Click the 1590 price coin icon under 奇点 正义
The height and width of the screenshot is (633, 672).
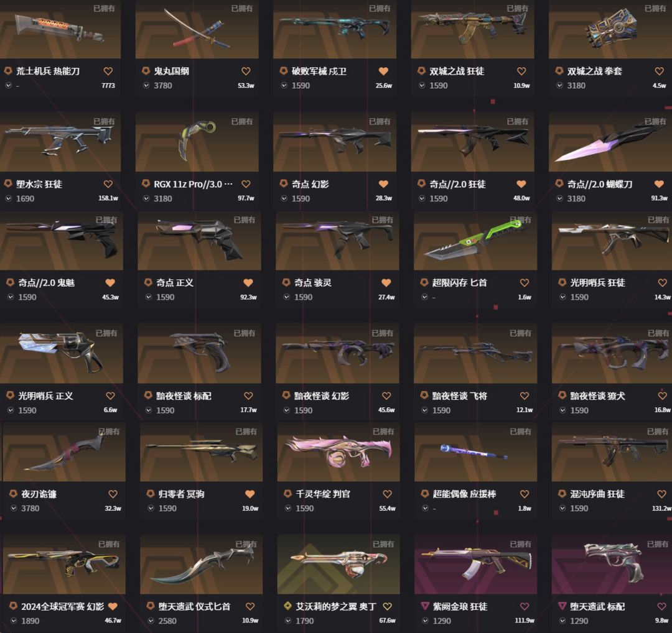click(x=149, y=297)
